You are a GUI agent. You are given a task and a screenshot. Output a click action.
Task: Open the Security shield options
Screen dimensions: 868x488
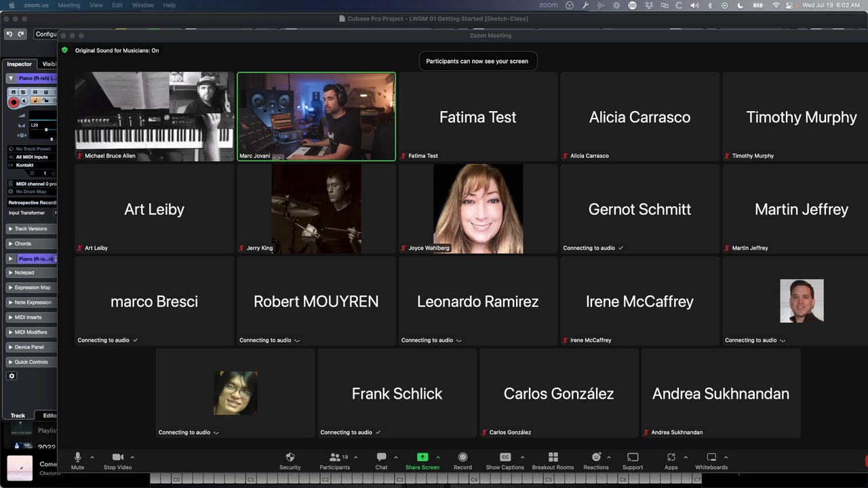click(290, 457)
